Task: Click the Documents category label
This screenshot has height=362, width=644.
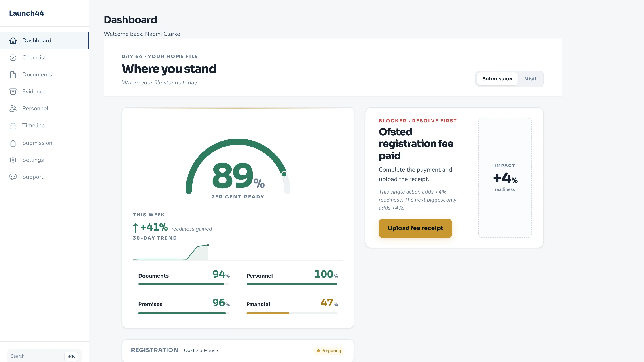Action: [153, 276]
